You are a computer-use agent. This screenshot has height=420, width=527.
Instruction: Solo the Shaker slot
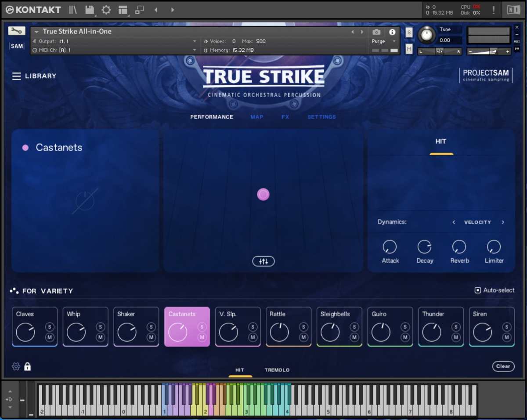(x=152, y=327)
